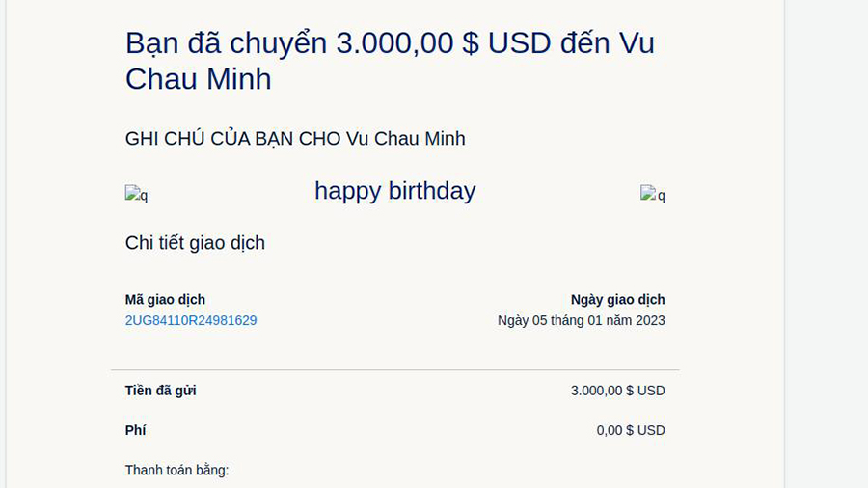Click 'Chau Minh' on the title's wrapped line
Viewport: 868px width, 488px height.
(198, 78)
